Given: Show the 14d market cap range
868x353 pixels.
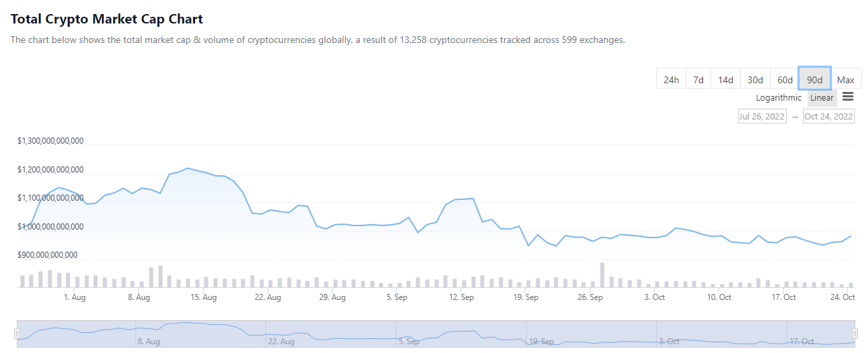Looking at the screenshot, I should 725,80.
